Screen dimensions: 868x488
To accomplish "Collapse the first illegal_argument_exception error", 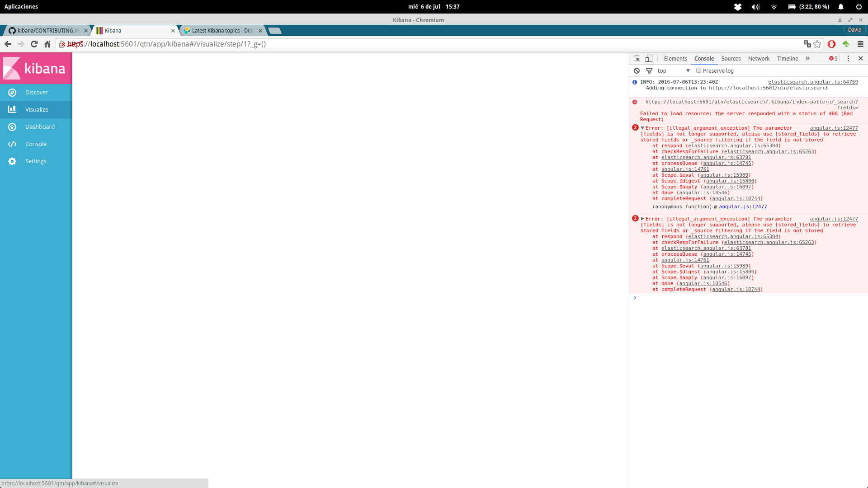I will coord(642,128).
